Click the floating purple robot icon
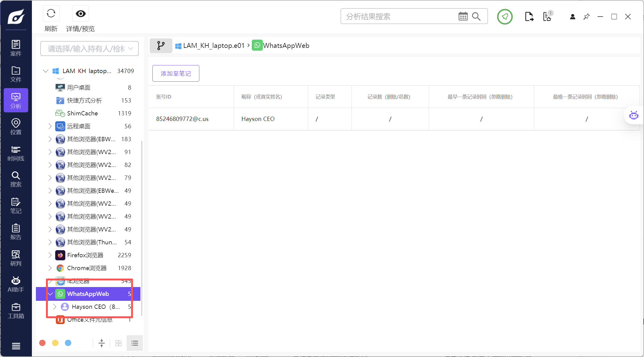This screenshot has height=357, width=644. click(x=634, y=116)
